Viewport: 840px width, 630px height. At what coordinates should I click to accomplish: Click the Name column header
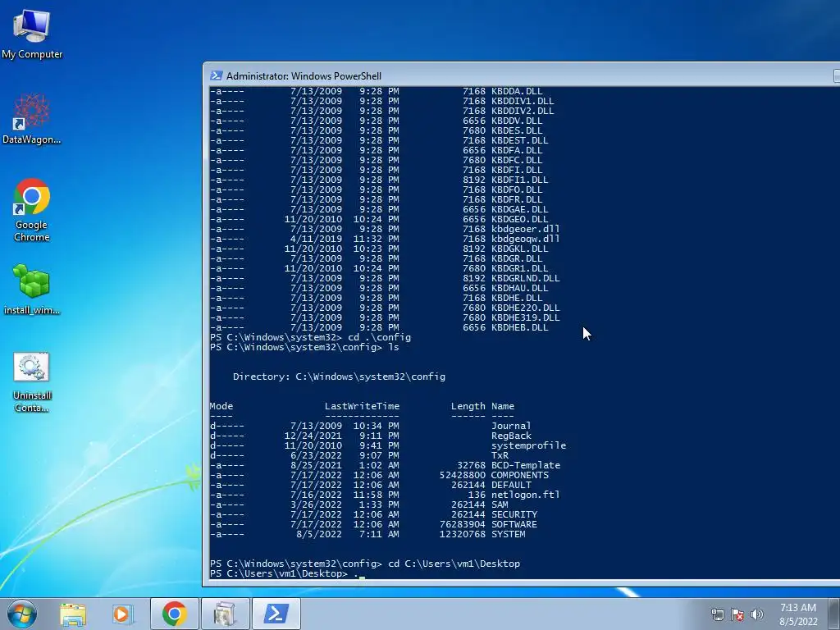[503, 406]
